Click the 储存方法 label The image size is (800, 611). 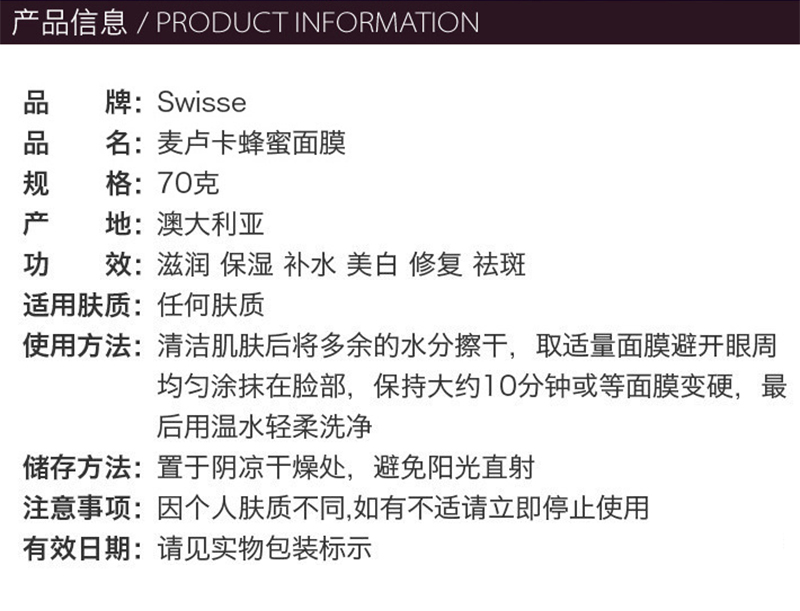click(77, 467)
